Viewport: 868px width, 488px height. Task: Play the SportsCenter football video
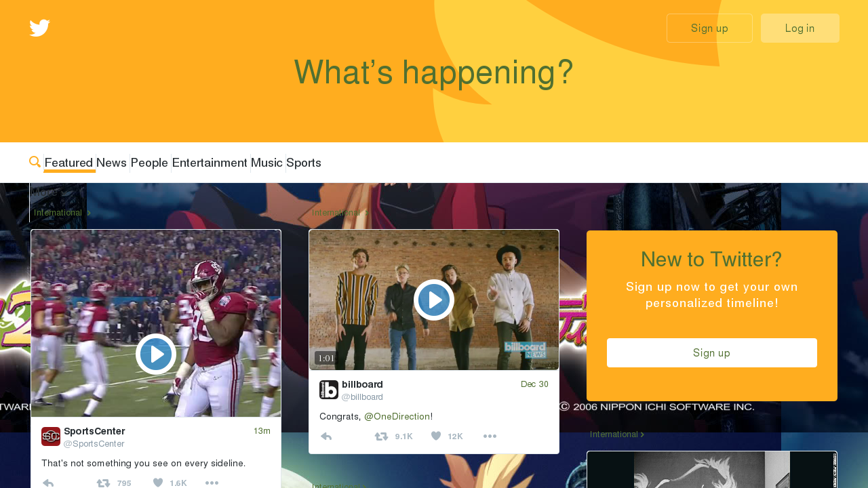(x=156, y=354)
